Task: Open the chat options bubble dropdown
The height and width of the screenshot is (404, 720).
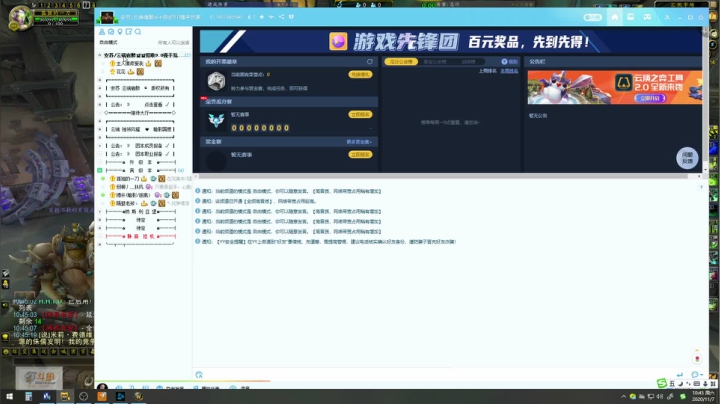Action: click(697, 375)
